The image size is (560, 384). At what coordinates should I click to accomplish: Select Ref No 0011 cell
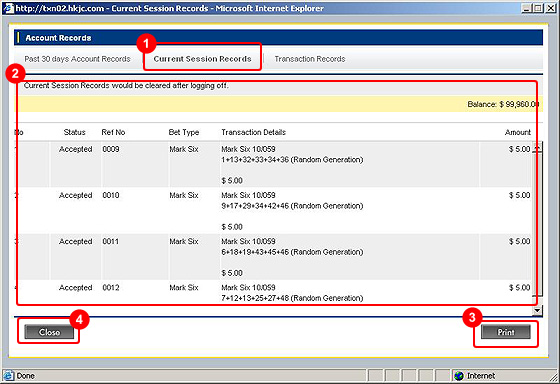(111, 241)
